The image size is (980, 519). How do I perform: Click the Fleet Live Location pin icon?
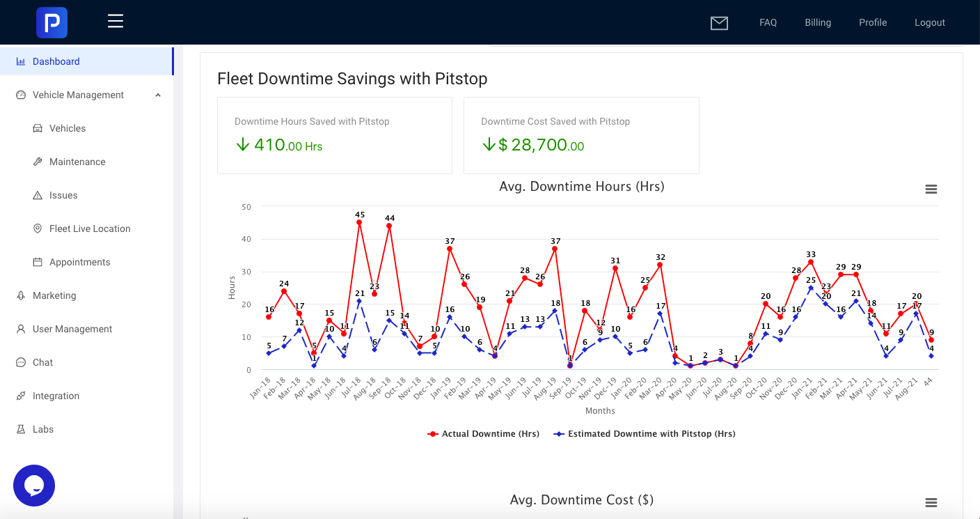point(38,228)
